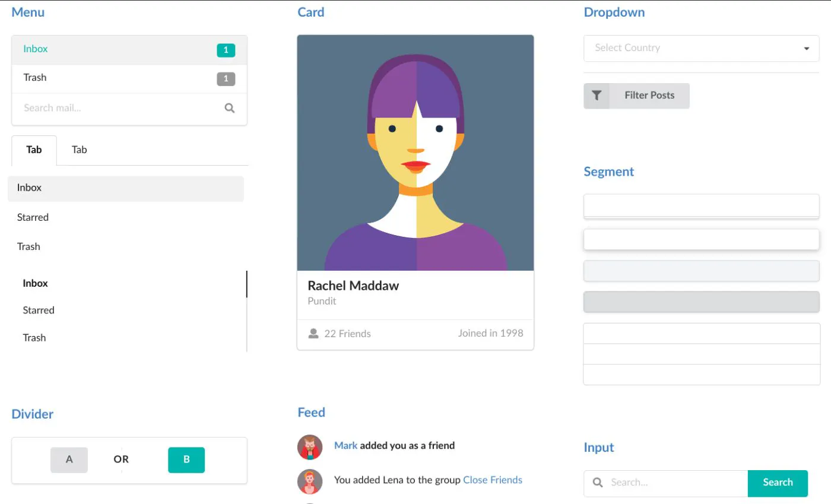This screenshot has width=831, height=504.
Task: Switch to the second Tab
Action: 80,150
